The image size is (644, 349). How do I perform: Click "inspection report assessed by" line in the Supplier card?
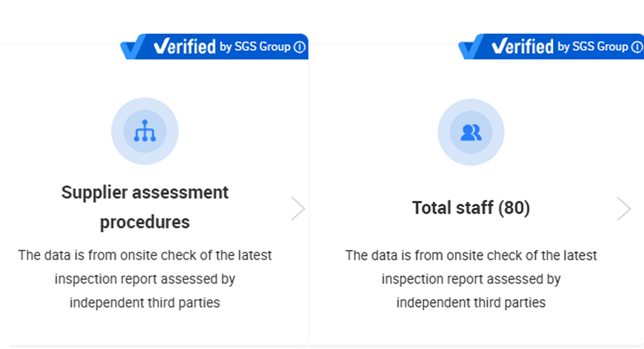pos(145,279)
